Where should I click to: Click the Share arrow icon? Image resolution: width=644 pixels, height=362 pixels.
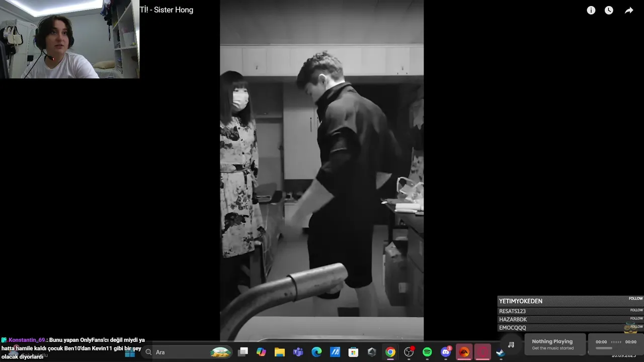click(x=629, y=10)
